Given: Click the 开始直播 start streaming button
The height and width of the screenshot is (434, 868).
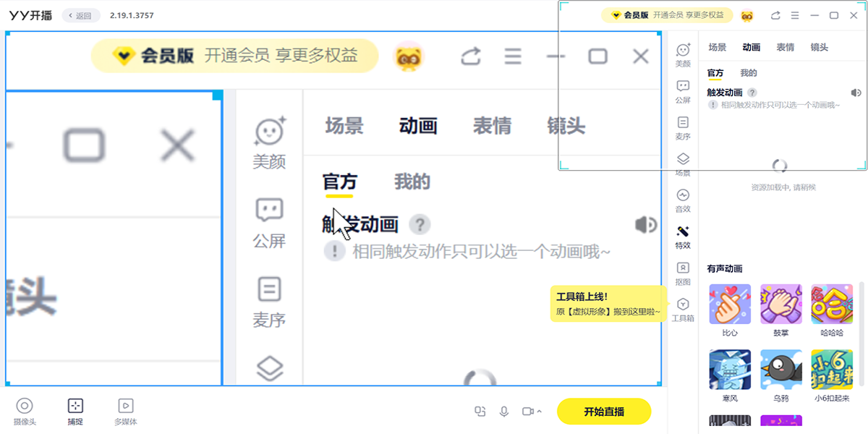Looking at the screenshot, I should click(603, 411).
